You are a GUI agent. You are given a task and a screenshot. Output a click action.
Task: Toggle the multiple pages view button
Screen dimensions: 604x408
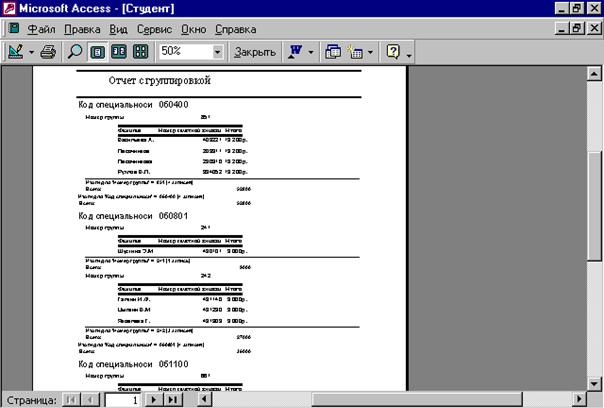click(x=140, y=51)
